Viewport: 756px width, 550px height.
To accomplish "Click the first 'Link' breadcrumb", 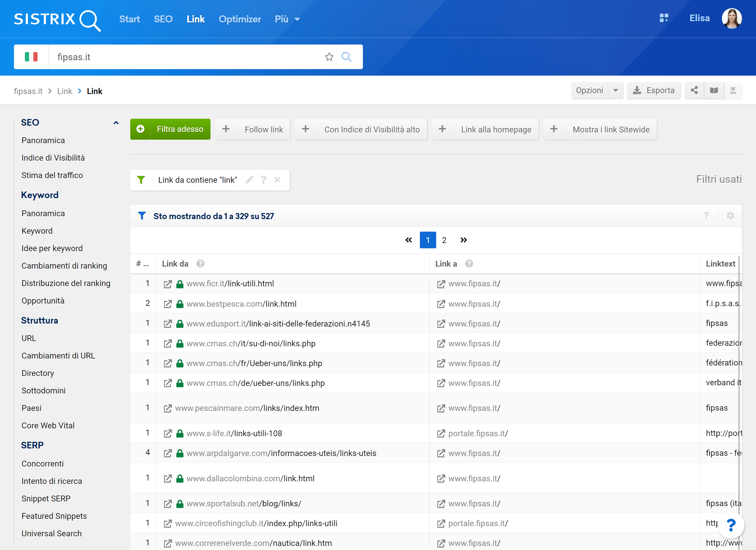I will [x=65, y=91].
